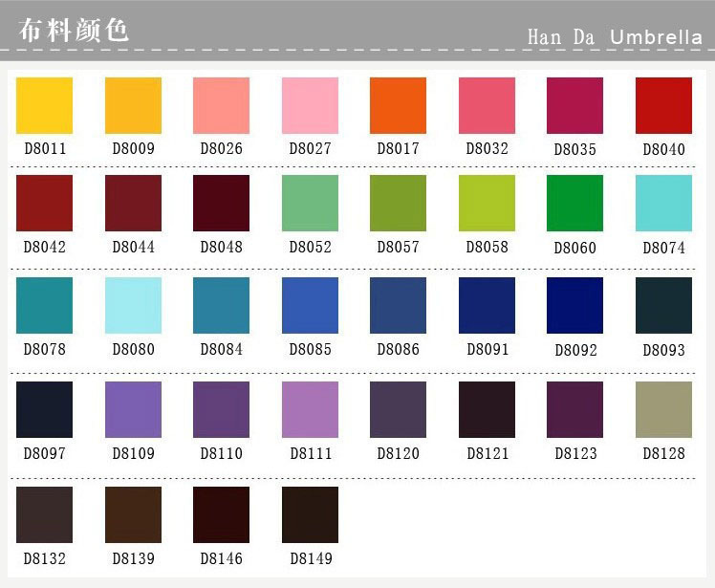Select the yellow D8011 color swatch

click(44, 105)
